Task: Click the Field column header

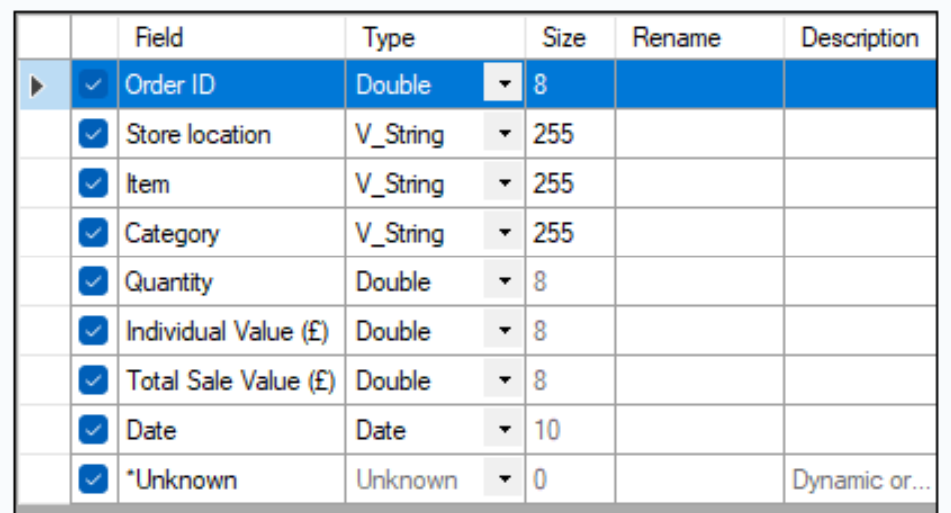Action: pos(159,38)
